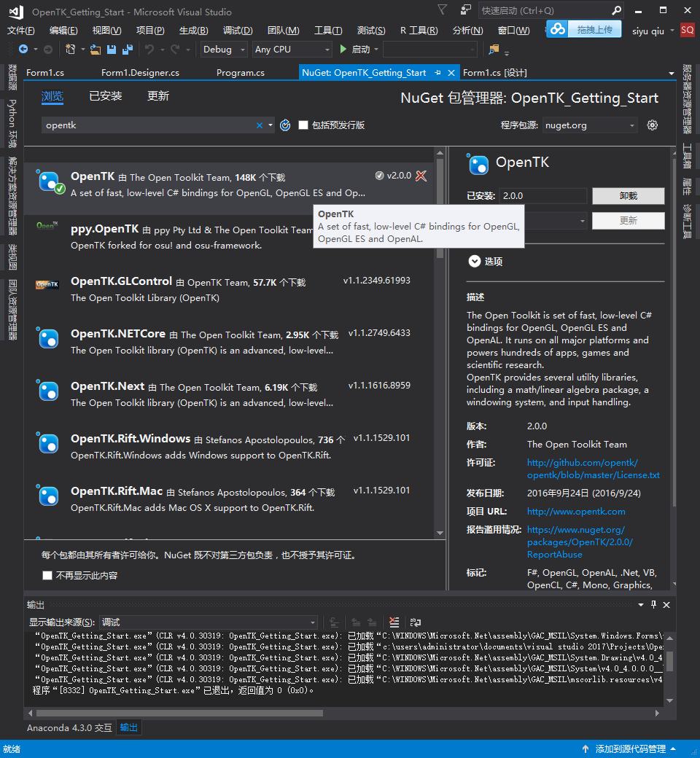Open Anaconda 4.3.0 interactive tab at bottom
The height and width of the screenshot is (758, 700).
click(x=69, y=727)
